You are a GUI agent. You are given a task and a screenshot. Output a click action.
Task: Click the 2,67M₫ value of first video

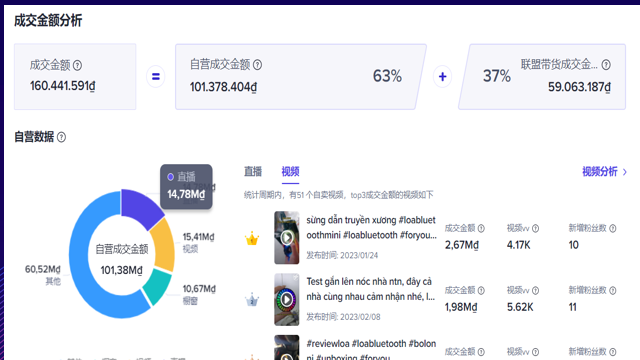pos(462,245)
